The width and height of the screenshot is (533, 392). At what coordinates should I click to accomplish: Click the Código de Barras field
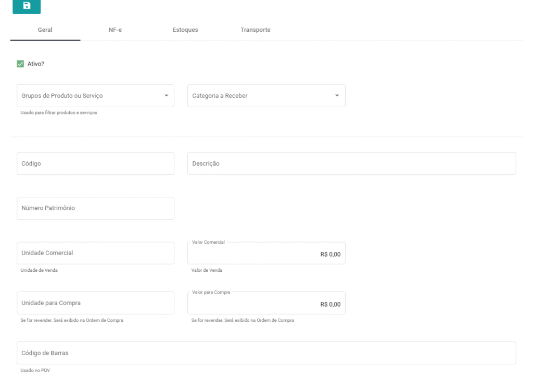click(x=266, y=353)
